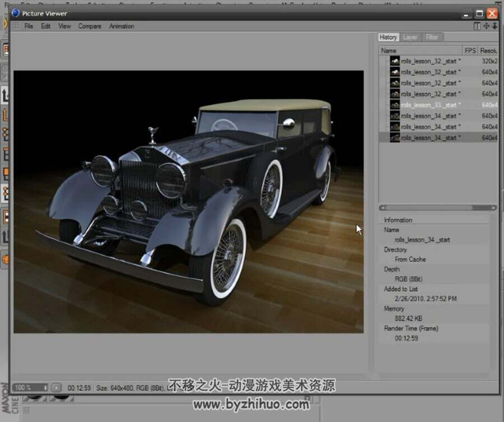504x422 pixels.
Task: Click the four-arrow move icon at top right
Action: [x=486, y=26]
